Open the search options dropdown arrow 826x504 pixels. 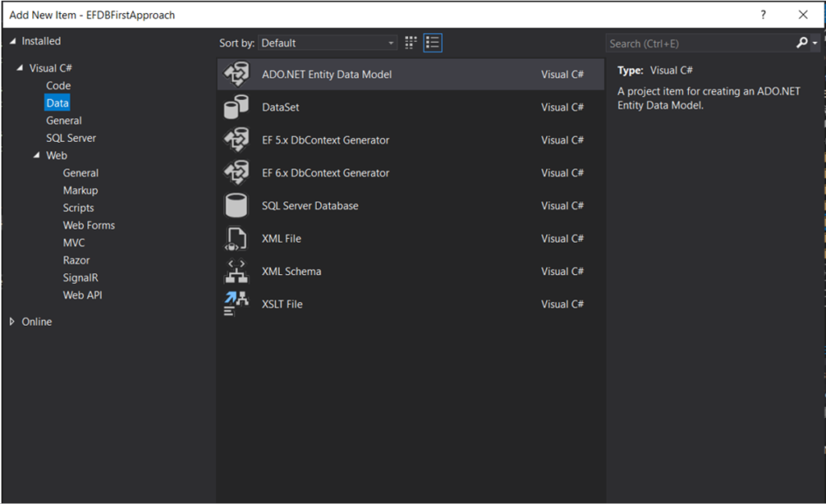tap(815, 44)
